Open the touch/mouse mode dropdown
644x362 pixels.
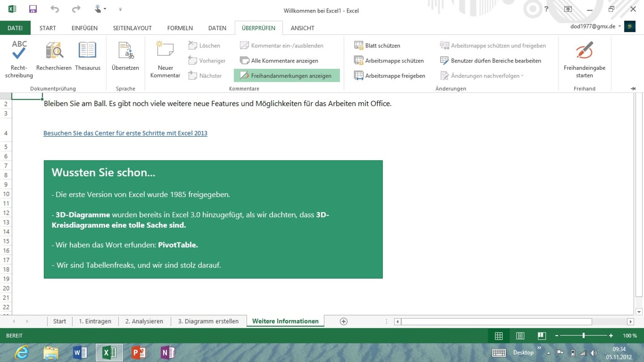point(100,9)
